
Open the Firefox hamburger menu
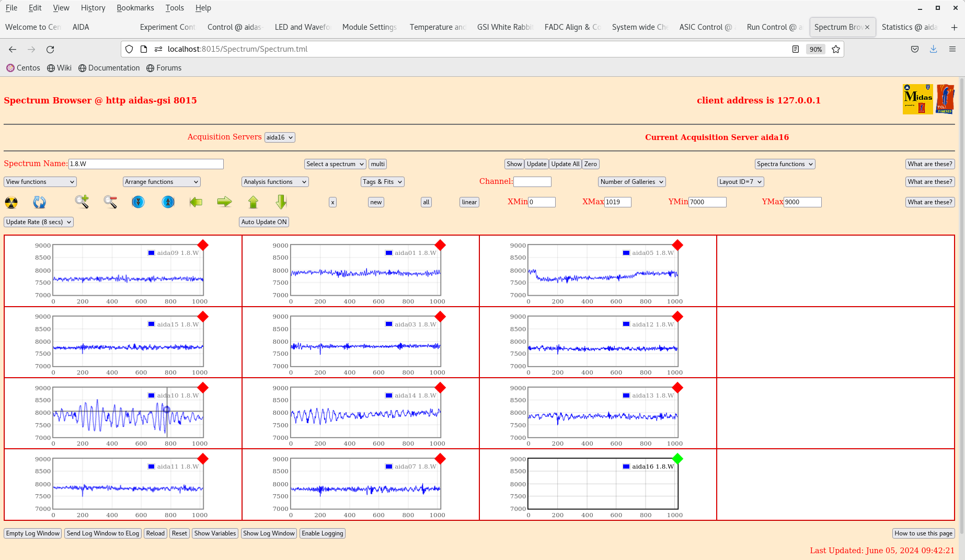click(952, 49)
